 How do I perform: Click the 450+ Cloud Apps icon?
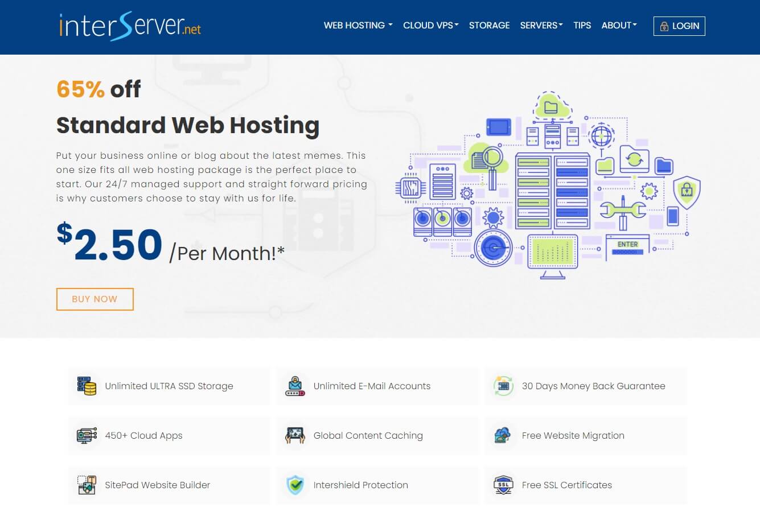click(x=87, y=435)
